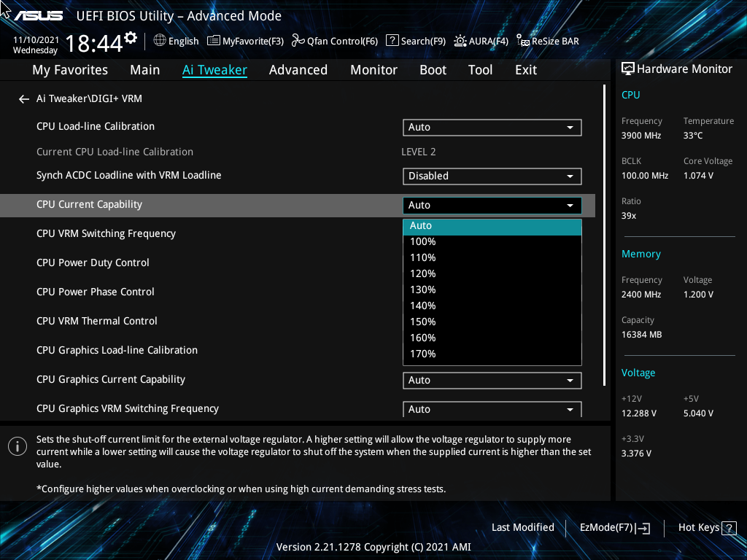The height and width of the screenshot is (560, 747).
Task: Click the 18:44 clock display
Action: pyautogui.click(x=94, y=44)
